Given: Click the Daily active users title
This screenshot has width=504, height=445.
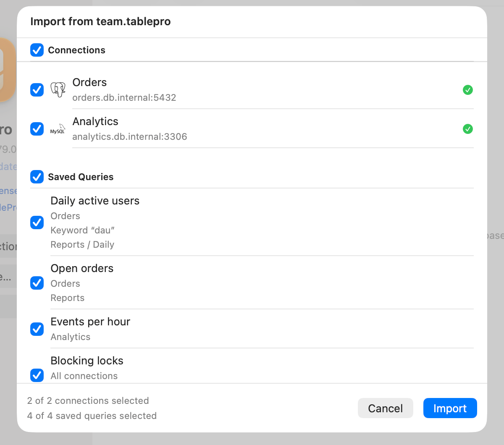Looking at the screenshot, I should point(95,201).
